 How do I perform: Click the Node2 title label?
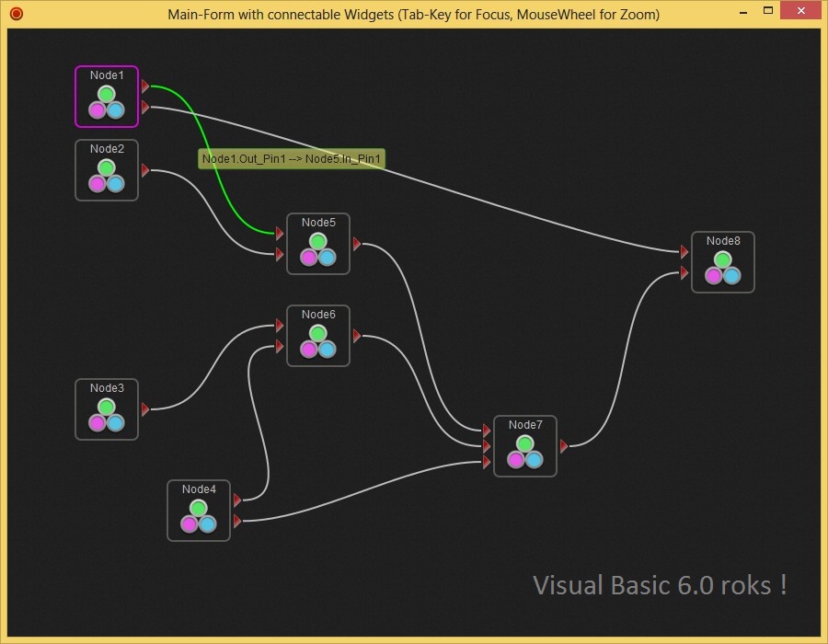pos(106,147)
